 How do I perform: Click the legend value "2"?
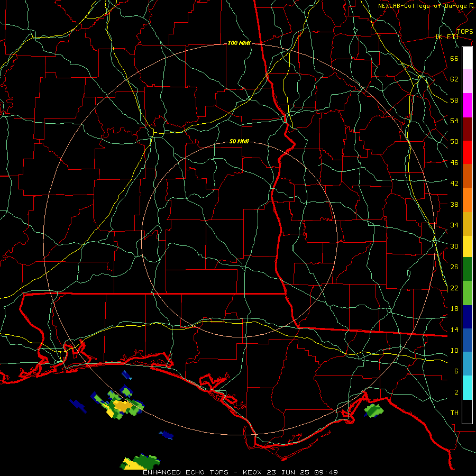point(456,392)
